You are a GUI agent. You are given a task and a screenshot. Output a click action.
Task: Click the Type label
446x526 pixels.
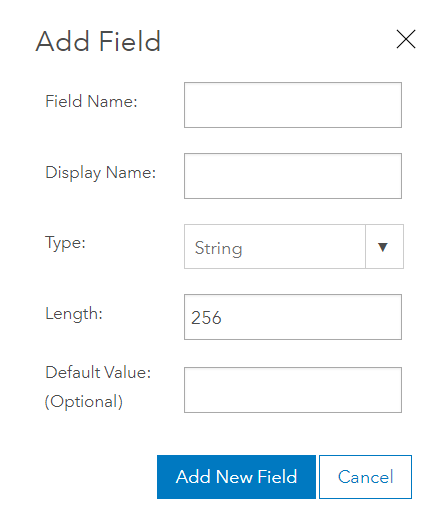(x=65, y=243)
